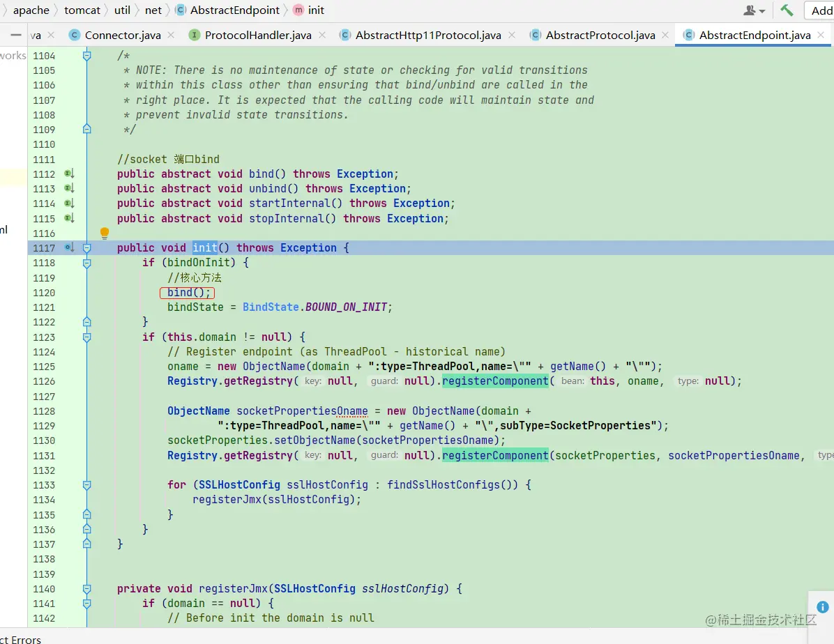This screenshot has width=834, height=644.
Task: Click the class icon on AbstractProtocol.java tab
Action: [536, 35]
